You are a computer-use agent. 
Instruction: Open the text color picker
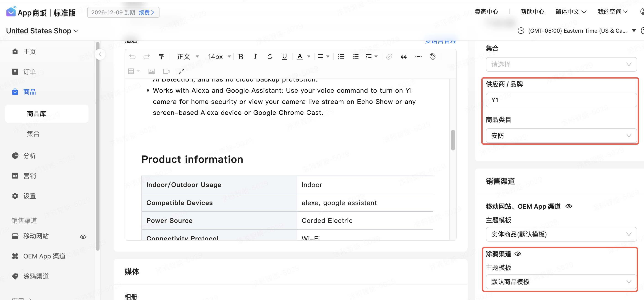(x=300, y=57)
